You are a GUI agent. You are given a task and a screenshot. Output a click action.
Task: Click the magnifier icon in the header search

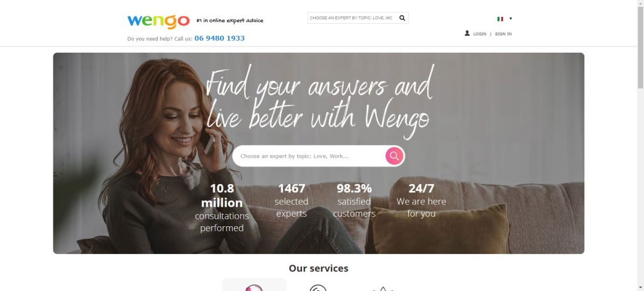coord(402,18)
